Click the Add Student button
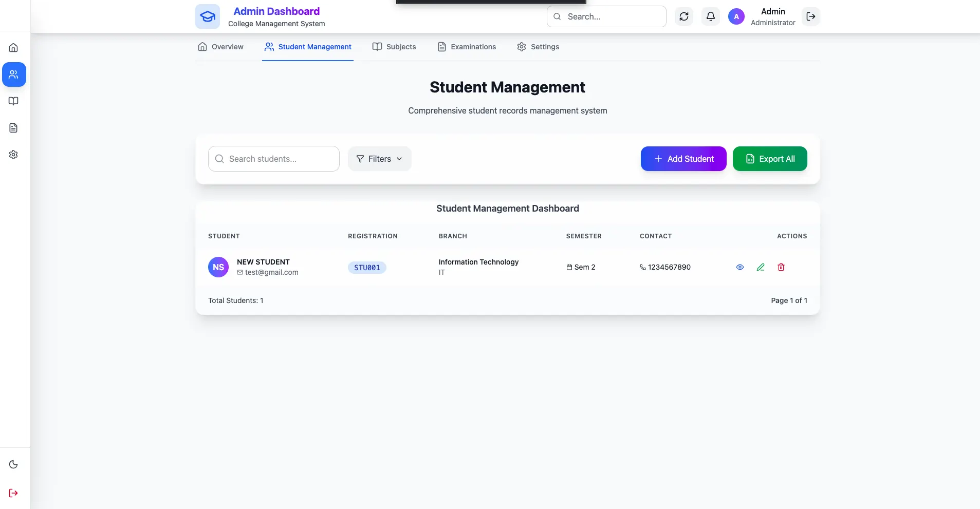 [683, 159]
